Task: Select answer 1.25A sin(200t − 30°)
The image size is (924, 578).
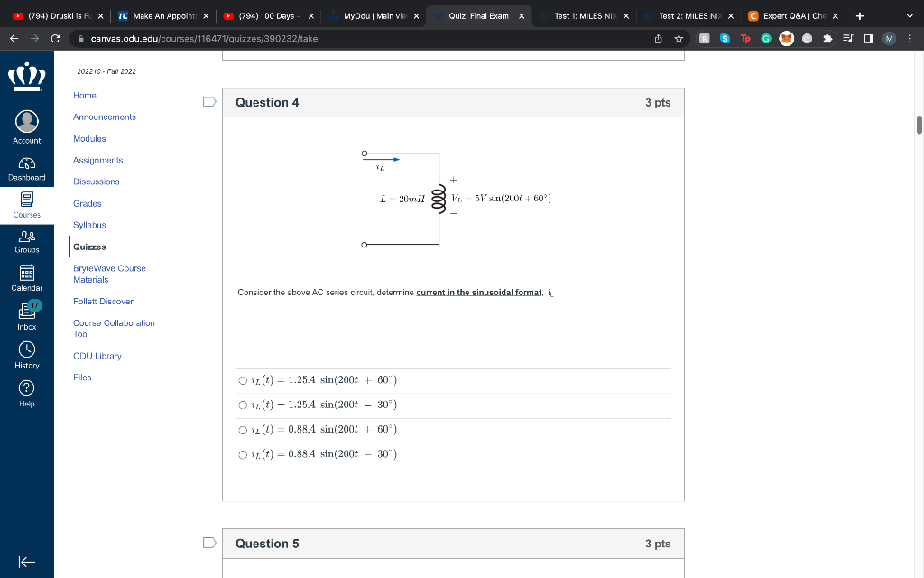Action: pos(242,405)
